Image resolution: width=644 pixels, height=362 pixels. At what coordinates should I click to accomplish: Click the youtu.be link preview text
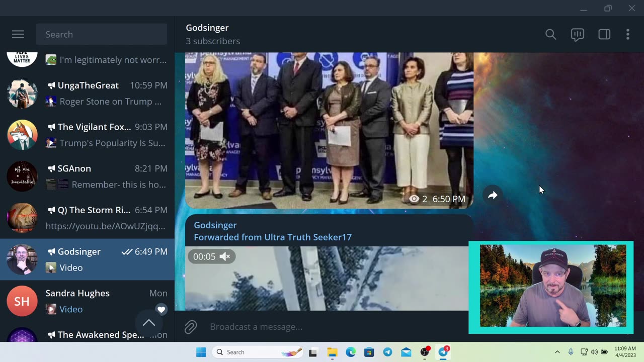tap(105, 226)
